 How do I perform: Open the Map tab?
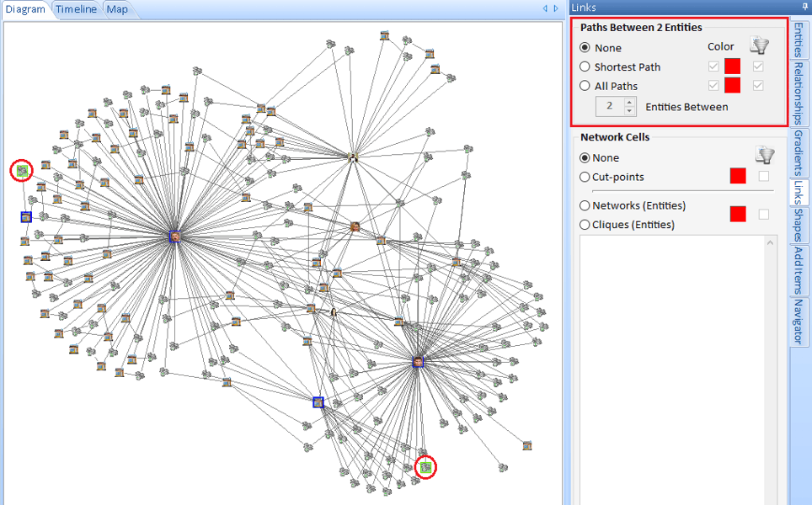[x=117, y=9]
